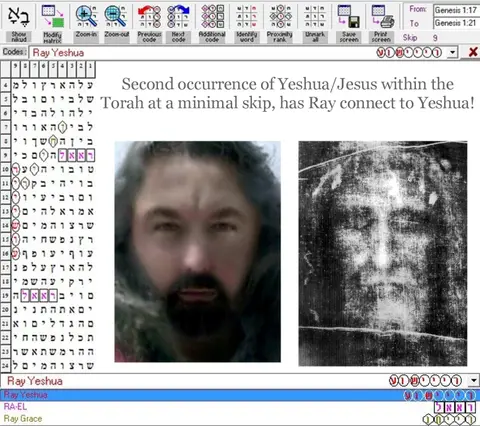480x426 pixels.
Task: Click the red X to close codes bar
Action: tap(473, 52)
